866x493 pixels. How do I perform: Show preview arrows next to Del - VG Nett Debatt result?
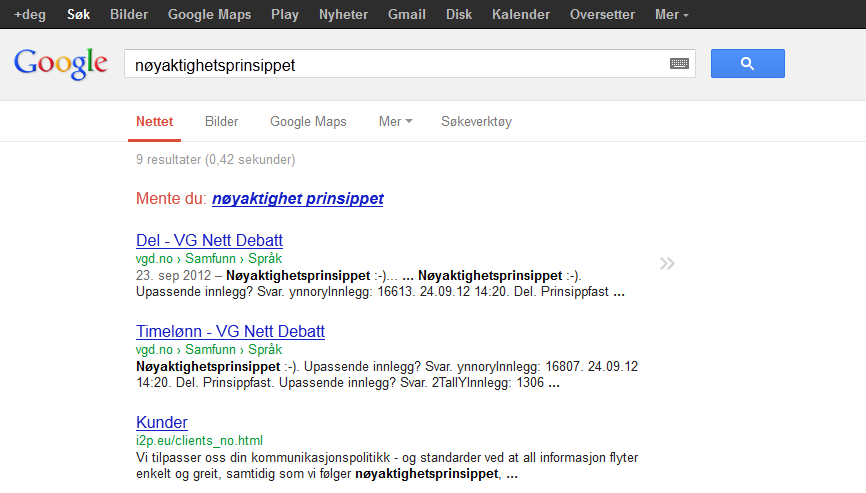(667, 263)
